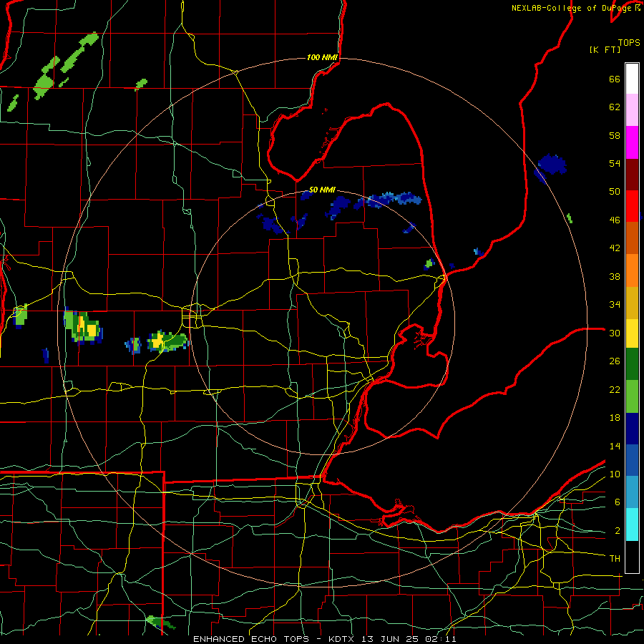Click the 50 legend value
Viewport: 644px width, 644px height.
615,191
